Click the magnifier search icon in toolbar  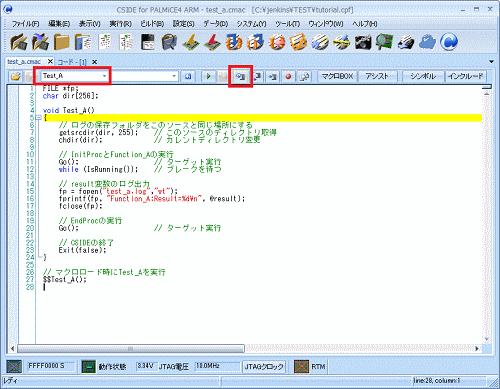click(304, 76)
